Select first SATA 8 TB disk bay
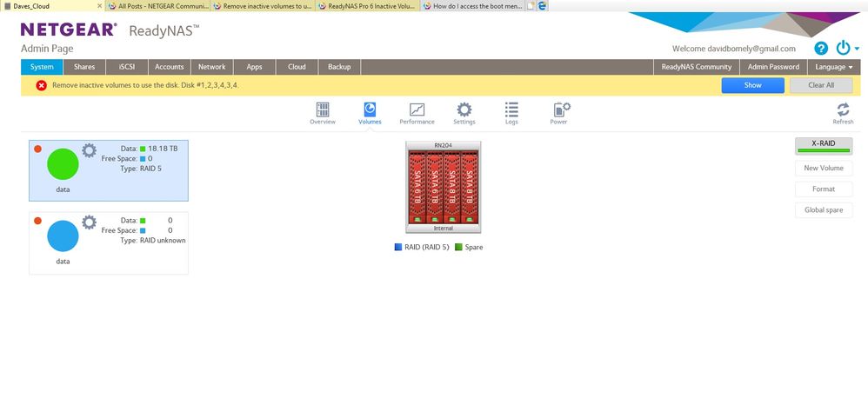Viewport: 868px width, 398px height. click(x=451, y=187)
